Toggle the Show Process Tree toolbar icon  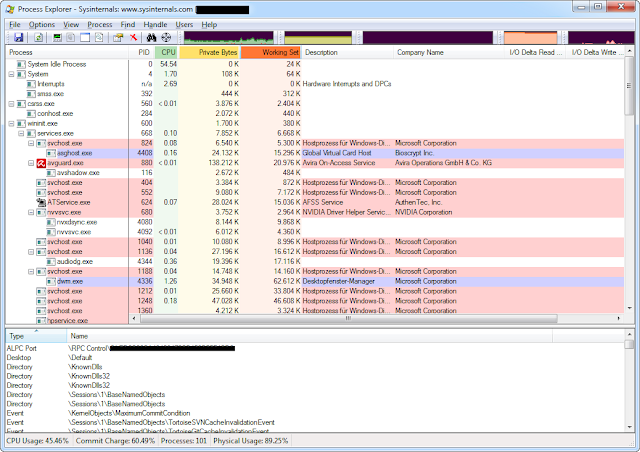(x=71, y=38)
